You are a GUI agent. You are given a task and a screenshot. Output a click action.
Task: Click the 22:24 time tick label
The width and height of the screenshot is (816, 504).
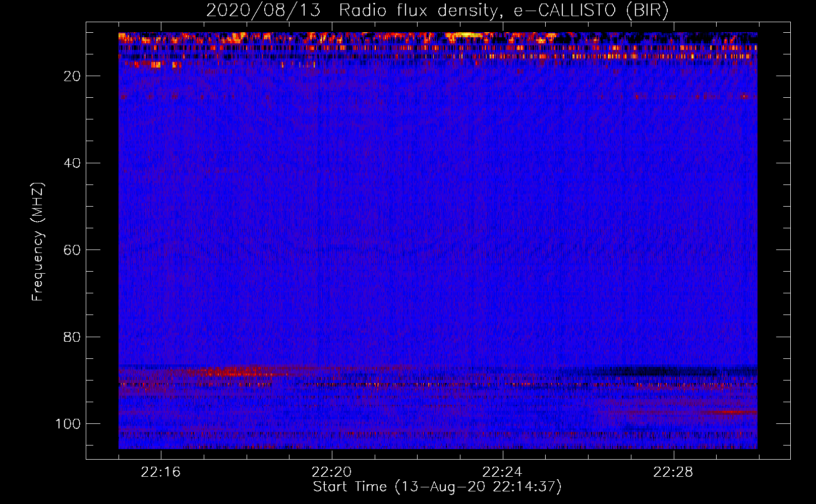[x=502, y=472]
